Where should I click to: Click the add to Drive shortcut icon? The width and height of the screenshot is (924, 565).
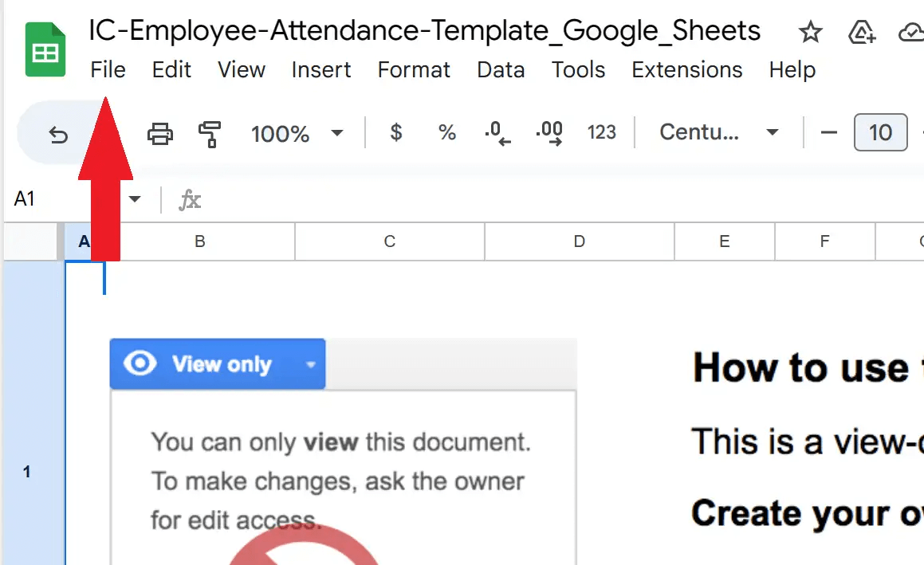(x=863, y=32)
